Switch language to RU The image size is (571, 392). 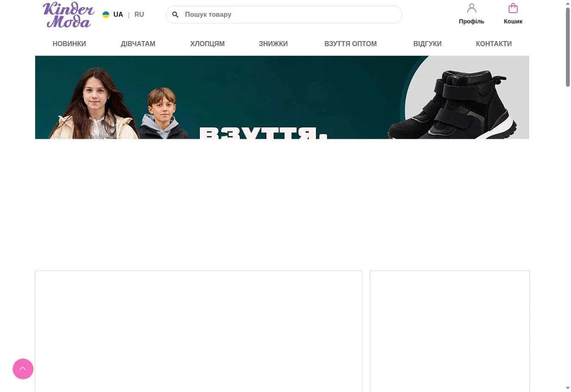(x=139, y=15)
